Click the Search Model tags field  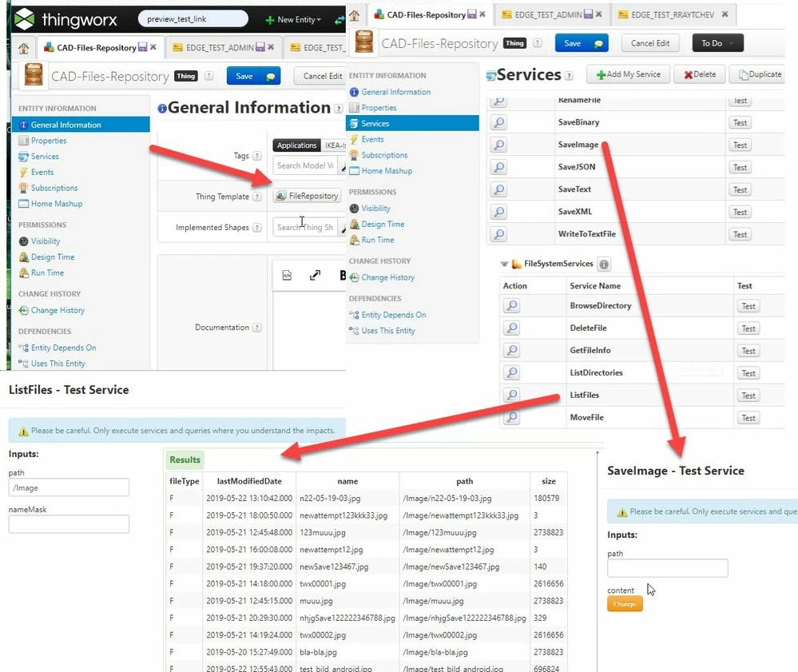click(305, 165)
